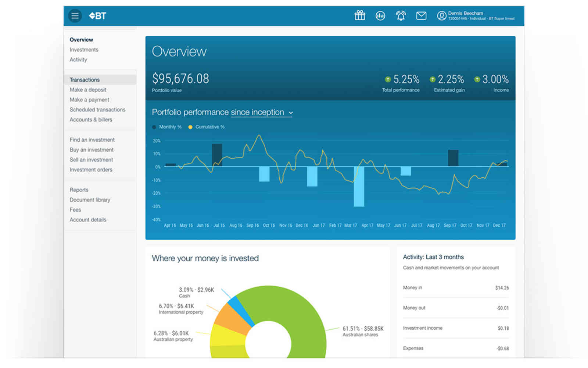Open Reports in the sidebar

(79, 190)
